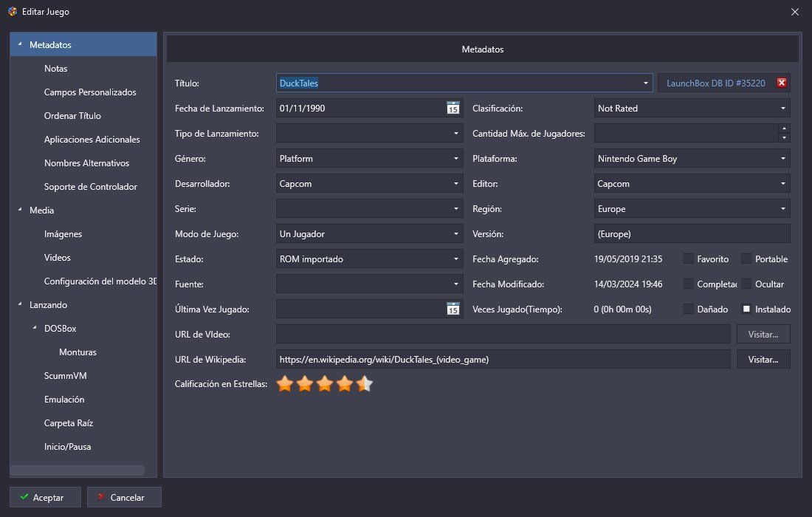Set rating to one star

(285, 384)
